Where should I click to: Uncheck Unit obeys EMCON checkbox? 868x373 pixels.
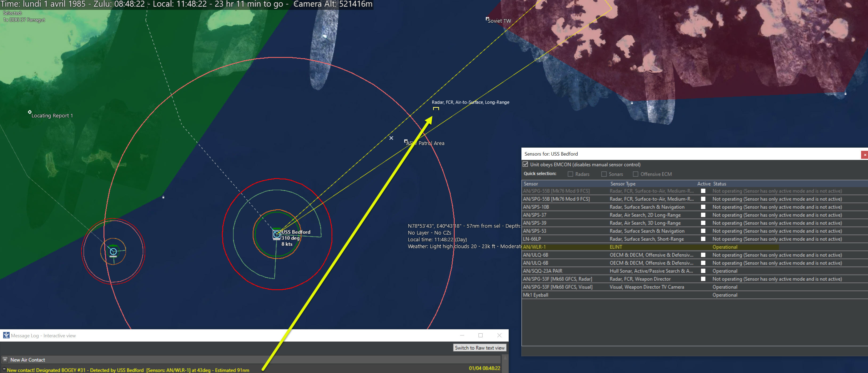tap(525, 164)
